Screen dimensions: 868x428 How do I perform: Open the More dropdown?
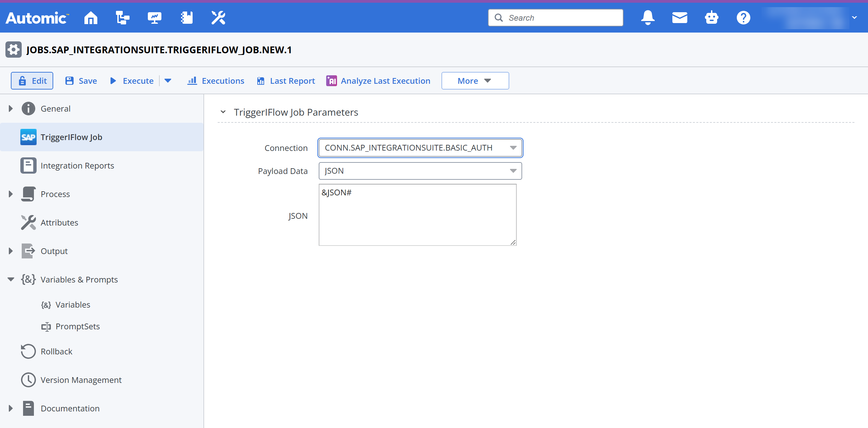click(x=475, y=81)
